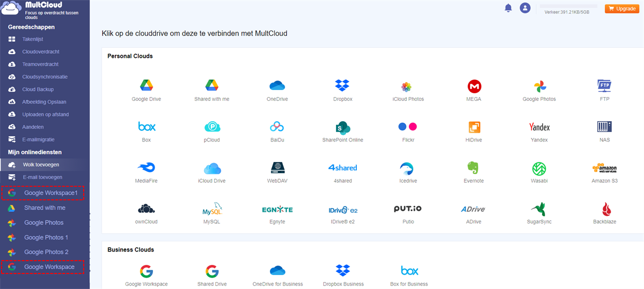The image size is (644, 289).
Task: Click the traffic usage progress bar
Action: pyautogui.click(x=568, y=6)
